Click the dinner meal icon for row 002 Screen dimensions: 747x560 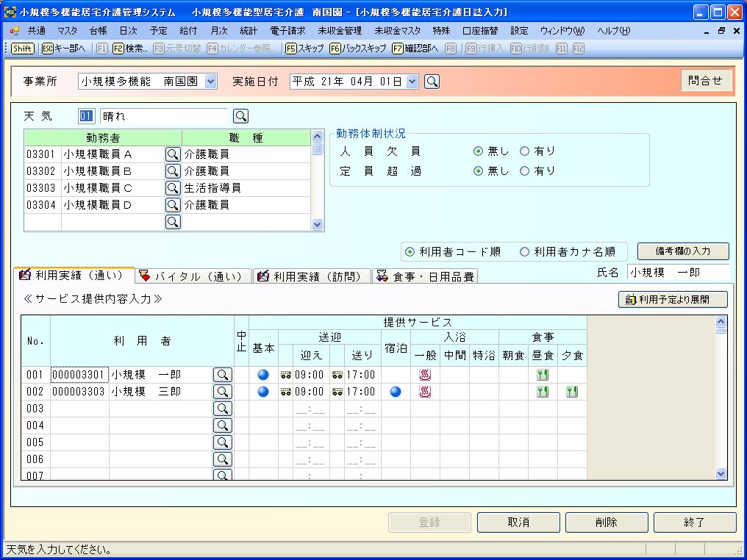click(572, 392)
